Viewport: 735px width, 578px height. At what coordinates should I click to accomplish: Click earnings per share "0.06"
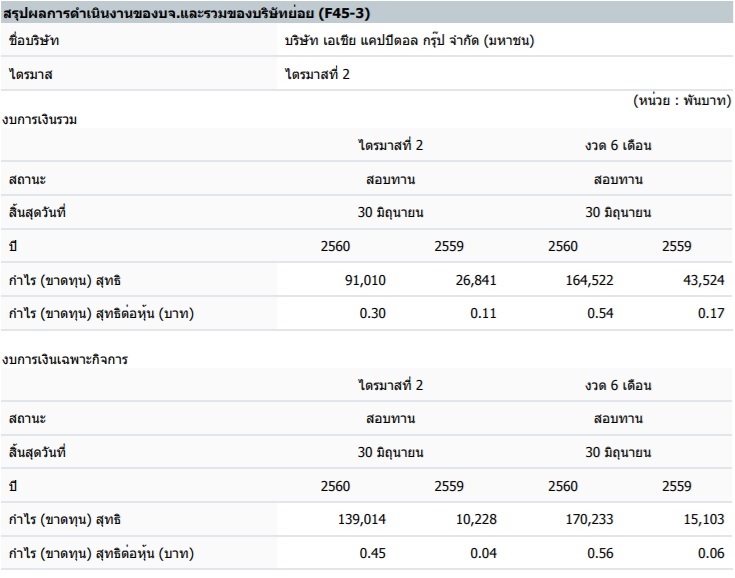711,553
